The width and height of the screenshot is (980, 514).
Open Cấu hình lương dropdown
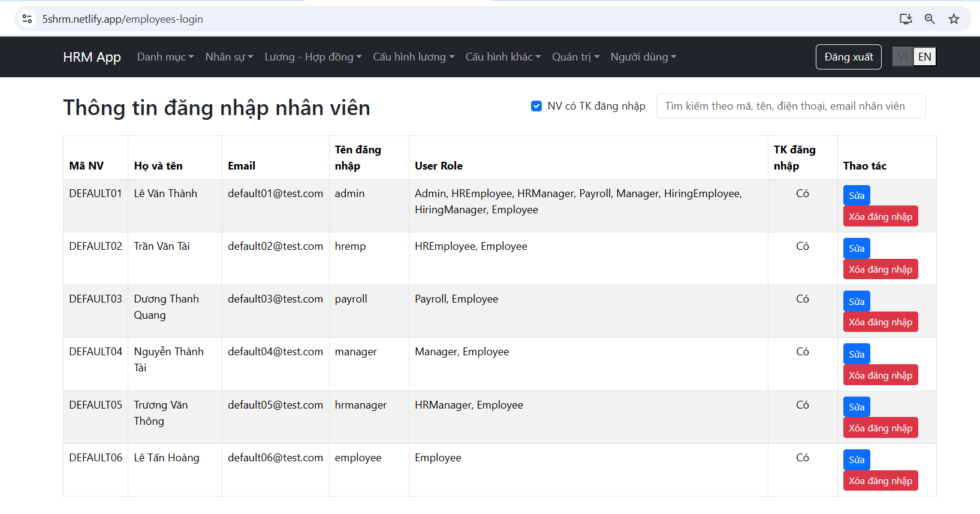(414, 57)
